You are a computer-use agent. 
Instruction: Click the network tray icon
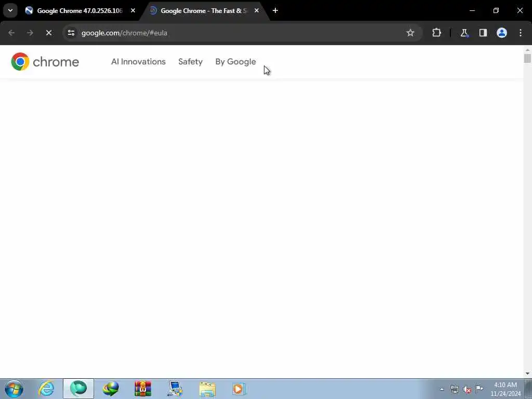click(x=454, y=389)
